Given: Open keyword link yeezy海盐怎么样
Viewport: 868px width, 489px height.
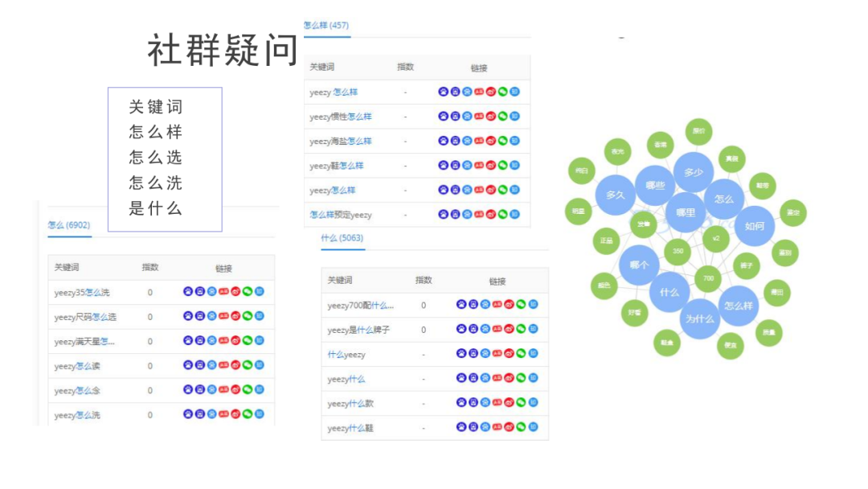Looking at the screenshot, I should tap(341, 142).
